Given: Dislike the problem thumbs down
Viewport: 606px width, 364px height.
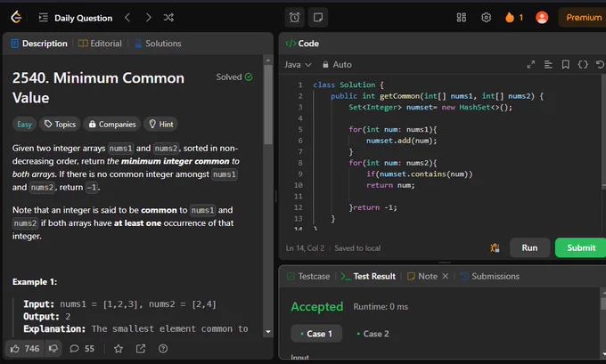Looking at the screenshot, I should 53,349.
